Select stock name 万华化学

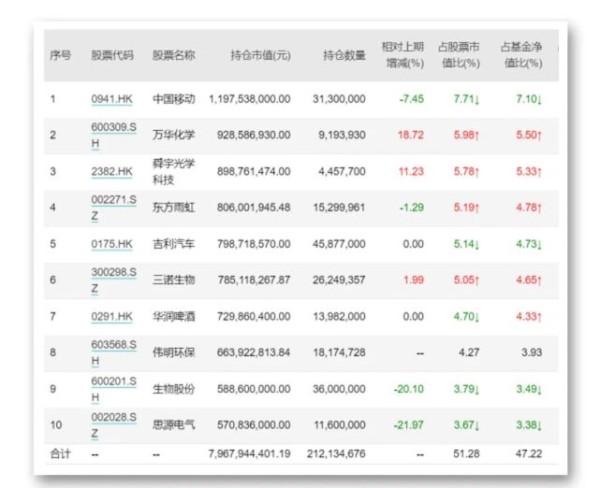[x=174, y=135]
